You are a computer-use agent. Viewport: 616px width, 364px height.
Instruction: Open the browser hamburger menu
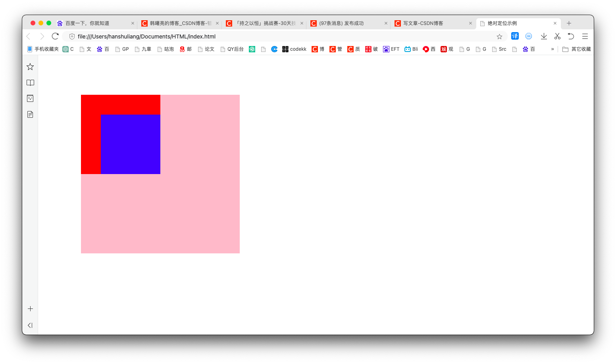coord(585,36)
